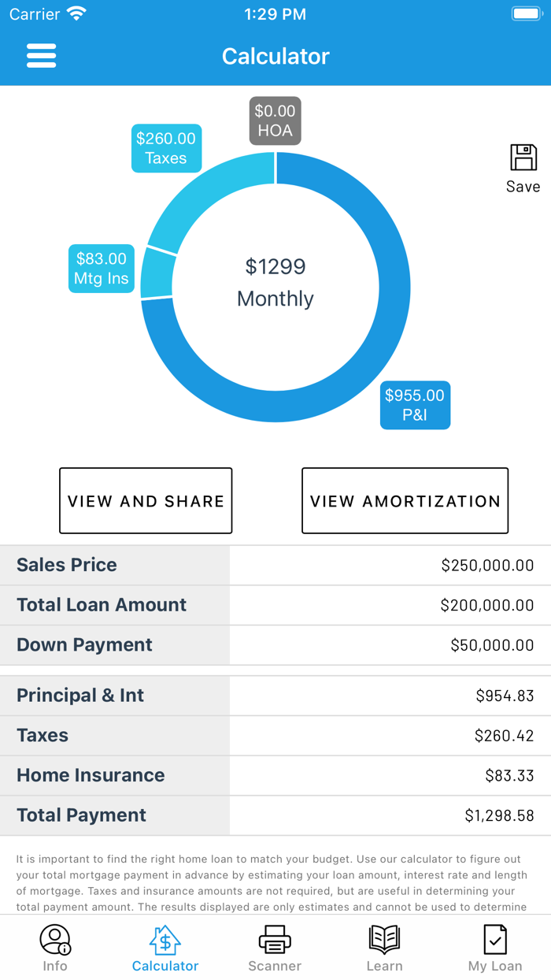551x980 pixels.
Task: Select the Info person icon
Action: click(x=54, y=939)
